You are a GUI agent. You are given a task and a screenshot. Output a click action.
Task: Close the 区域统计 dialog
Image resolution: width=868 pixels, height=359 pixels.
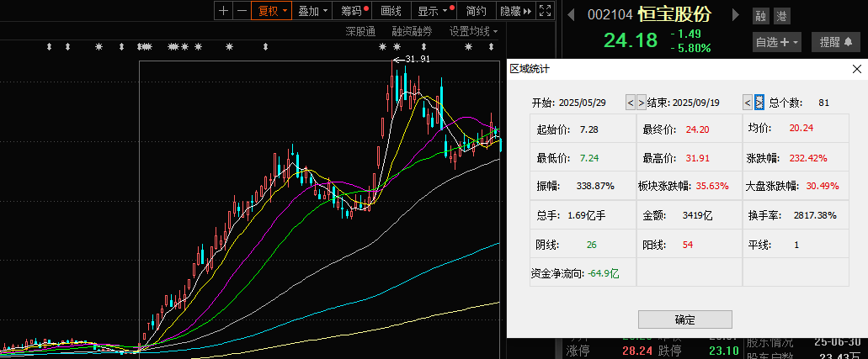pyautogui.click(x=855, y=69)
